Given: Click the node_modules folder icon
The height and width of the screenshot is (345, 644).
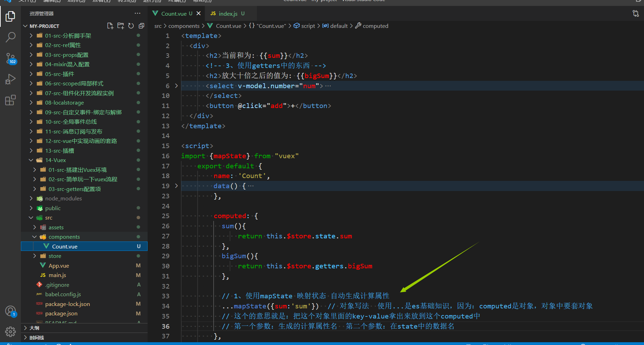Looking at the screenshot, I should (x=40, y=199).
